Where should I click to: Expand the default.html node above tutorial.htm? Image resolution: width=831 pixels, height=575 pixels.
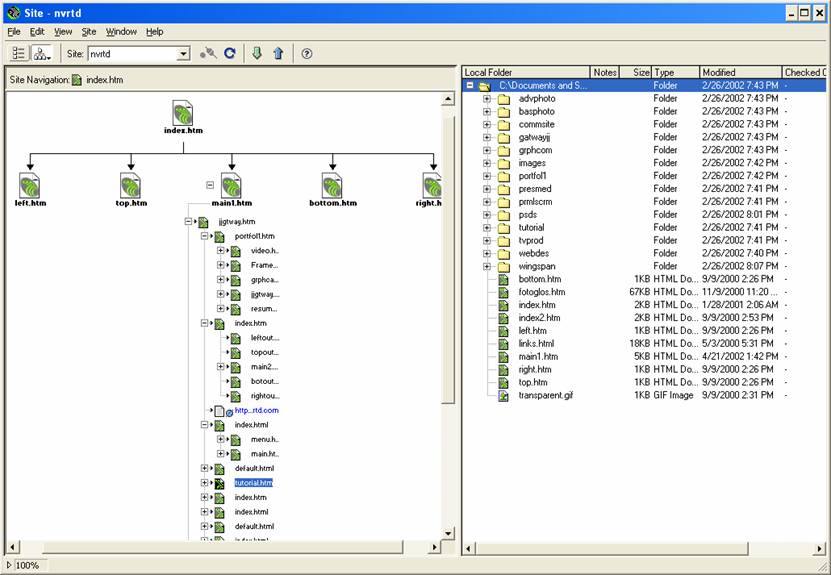[x=205, y=468]
